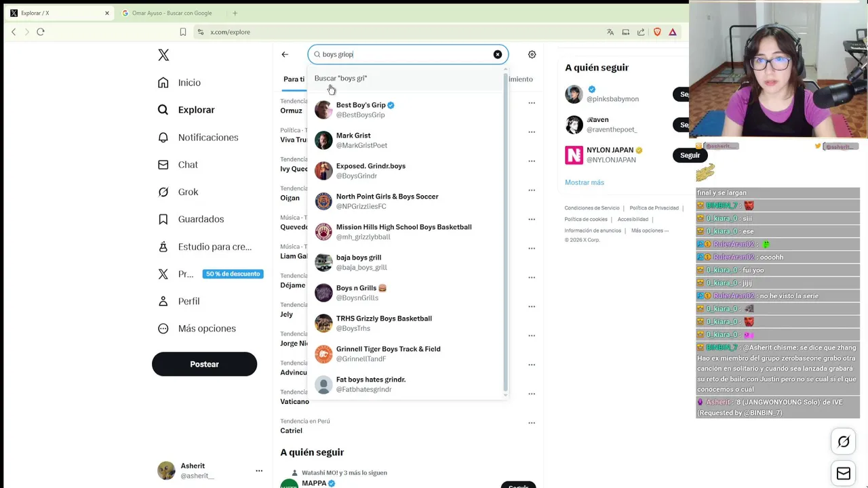Select TRHS Grizzly Boys Basketball result

[x=407, y=323]
